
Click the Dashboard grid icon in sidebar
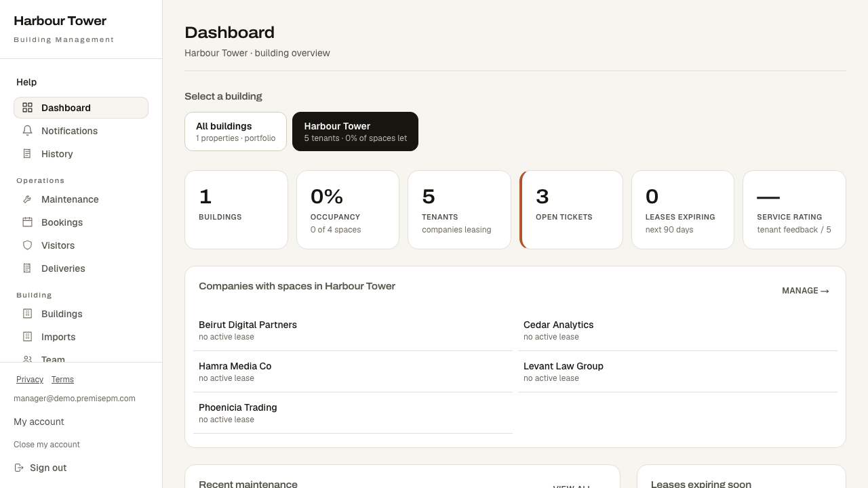coord(27,108)
